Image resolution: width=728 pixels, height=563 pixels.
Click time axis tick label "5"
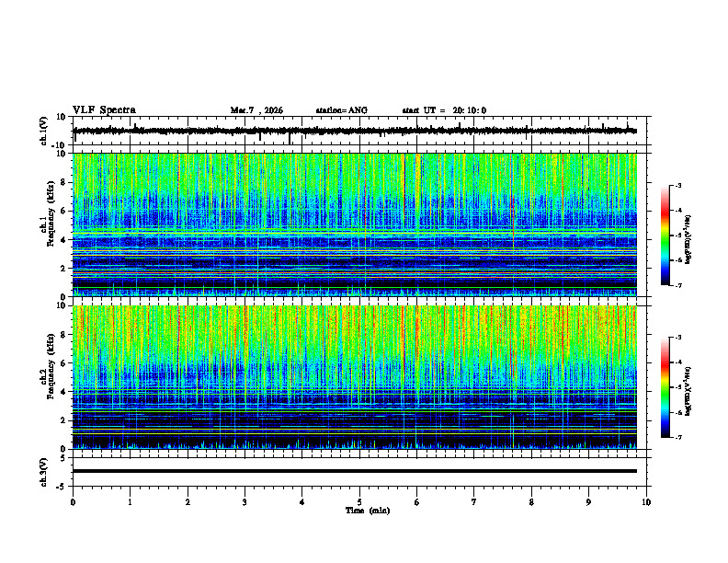coord(359,502)
